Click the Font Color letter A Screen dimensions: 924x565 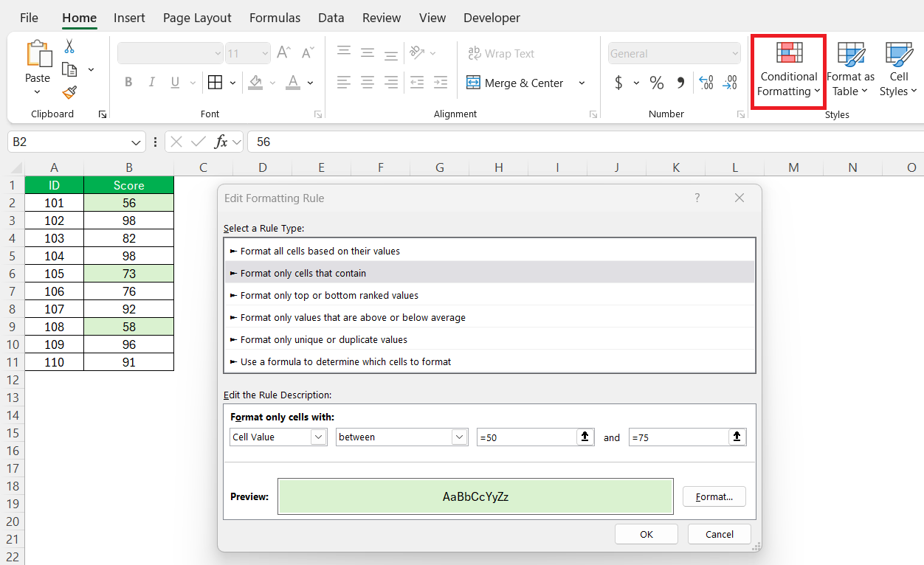click(293, 83)
